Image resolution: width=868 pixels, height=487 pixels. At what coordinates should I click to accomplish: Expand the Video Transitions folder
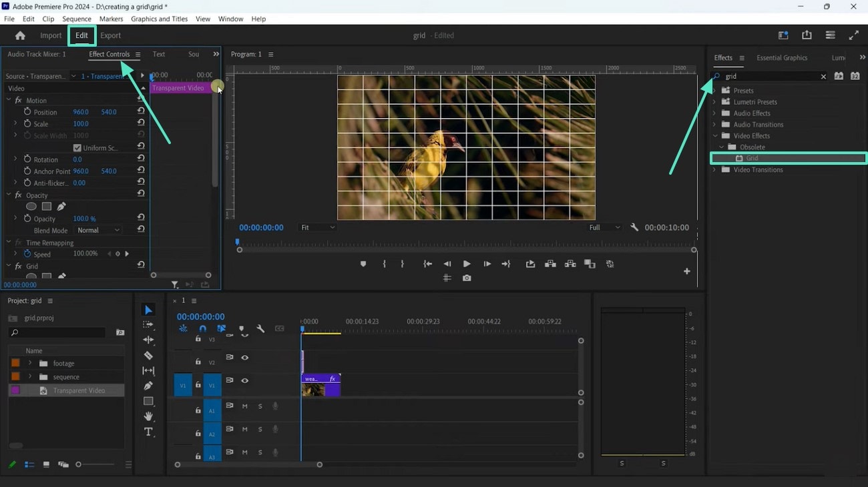click(714, 170)
